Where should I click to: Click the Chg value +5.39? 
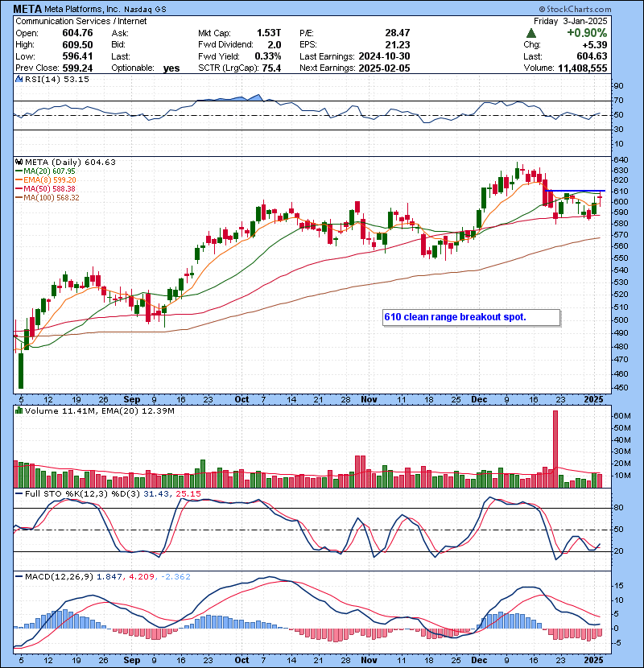tap(595, 45)
